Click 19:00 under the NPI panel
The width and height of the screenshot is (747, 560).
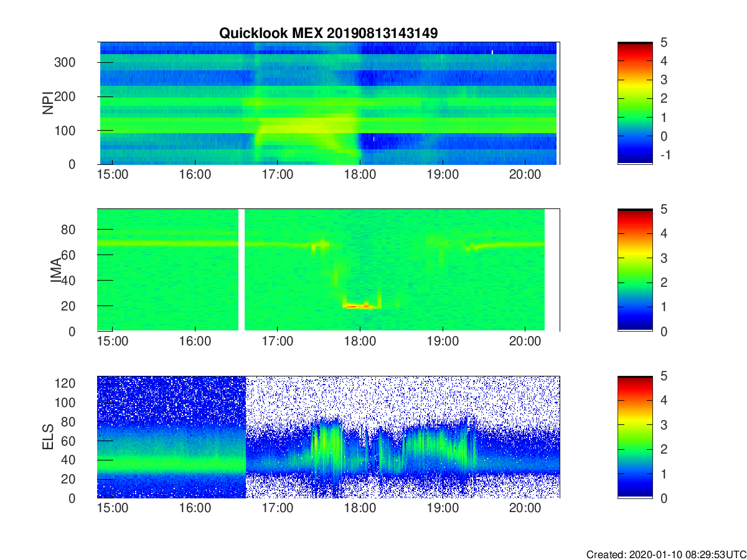[443, 175]
